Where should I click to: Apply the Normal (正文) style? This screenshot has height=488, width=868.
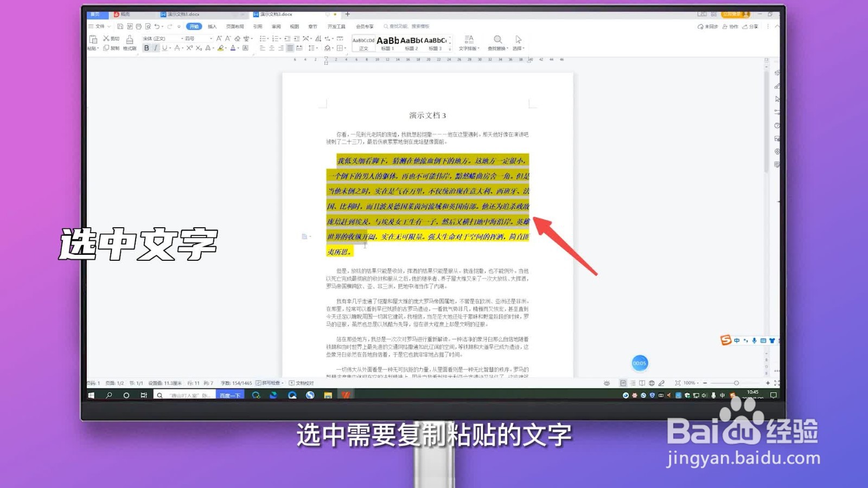pos(363,43)
